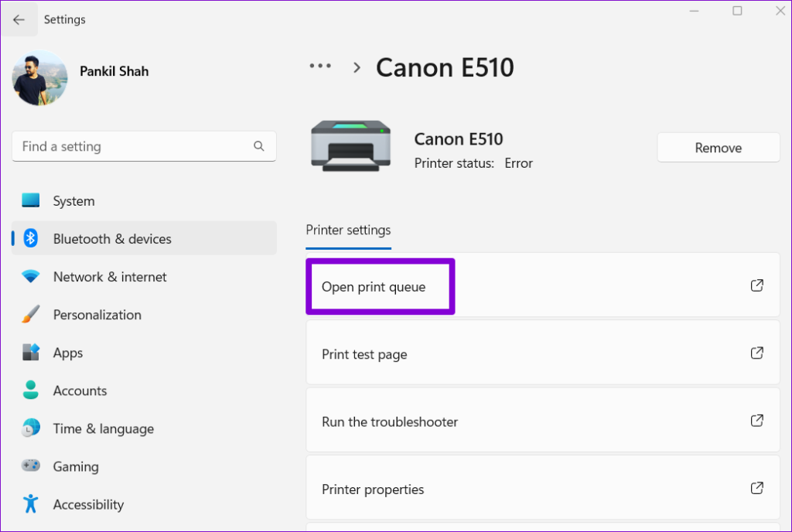This screenshot has width=792, height=532.
Task: Select the Personalization paintbrush icon
Action: (30, 315)
